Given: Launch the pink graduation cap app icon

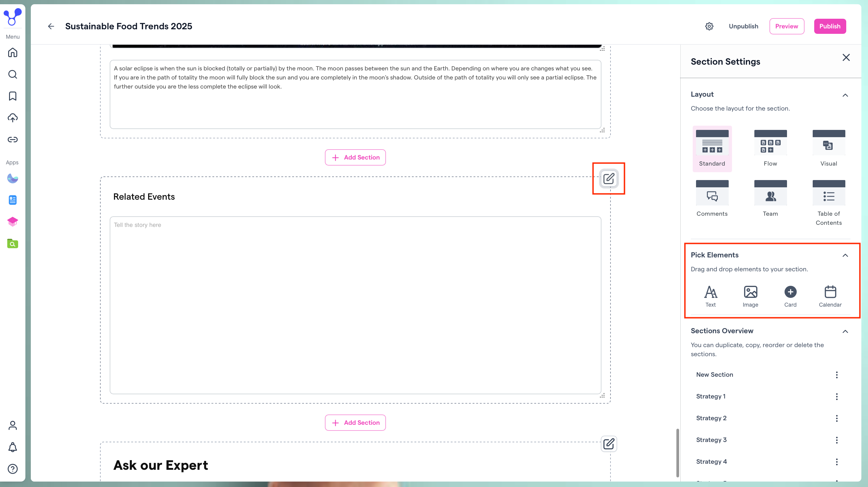Looking at the screenshot, I should click(x=12, y=222).
